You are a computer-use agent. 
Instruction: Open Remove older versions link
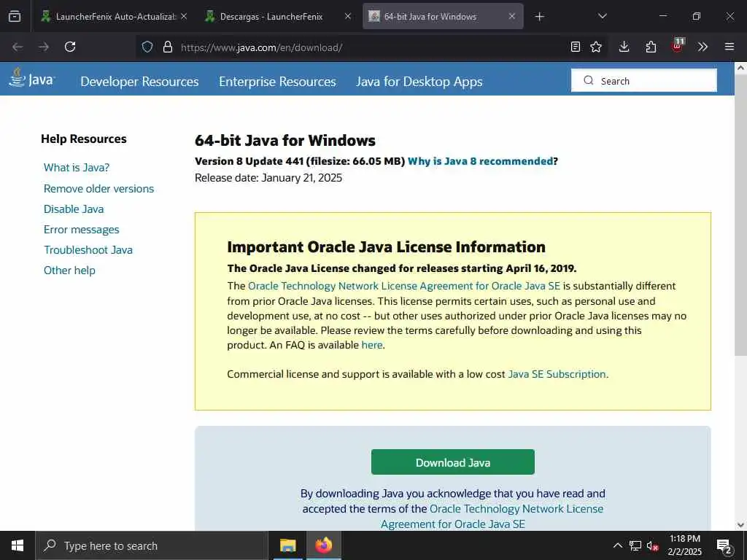[98, 189]
